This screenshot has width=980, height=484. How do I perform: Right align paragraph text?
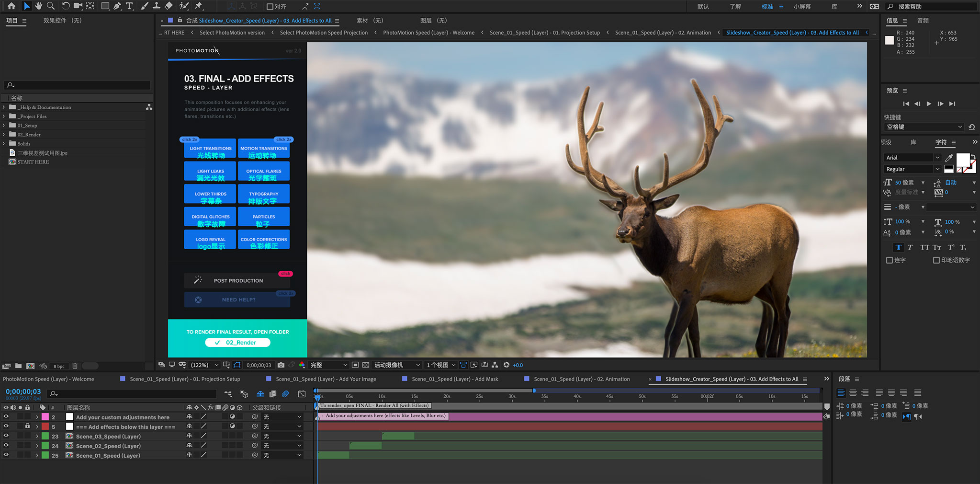(x=865, y=393)
